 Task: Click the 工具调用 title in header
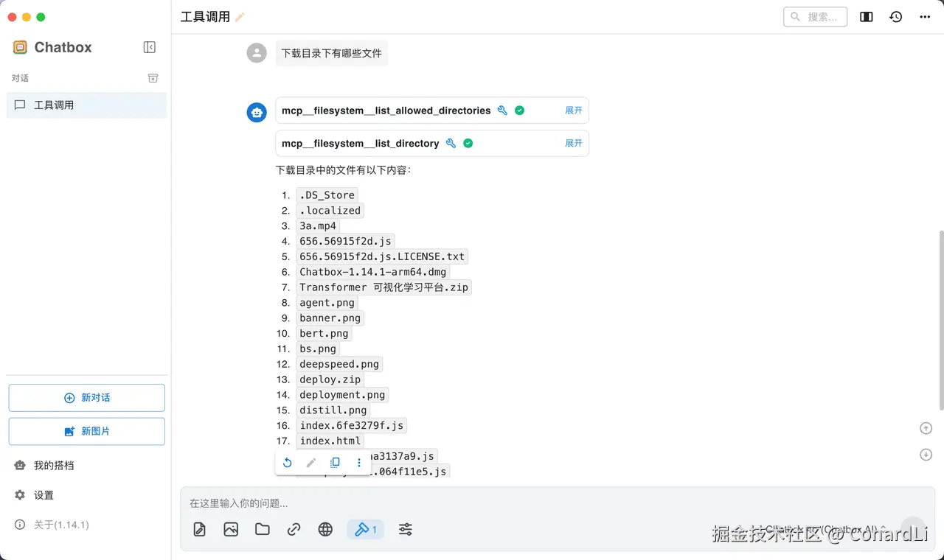coord(205,17)
